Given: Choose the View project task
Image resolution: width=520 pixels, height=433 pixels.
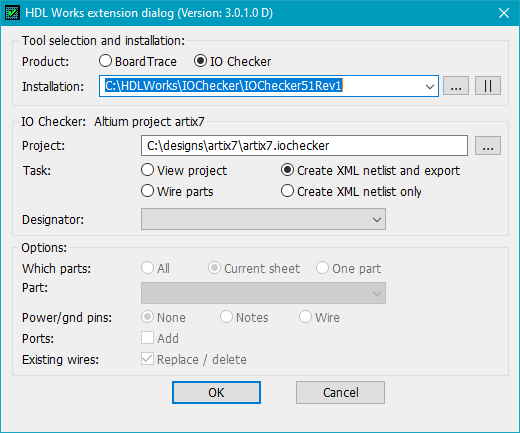Looking at the screenshot, I should 184,170.
